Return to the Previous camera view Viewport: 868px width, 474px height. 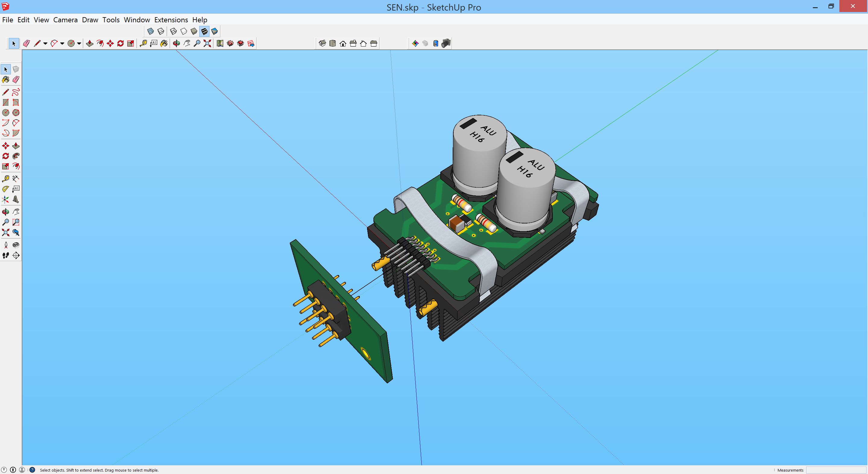pos(16,232)
